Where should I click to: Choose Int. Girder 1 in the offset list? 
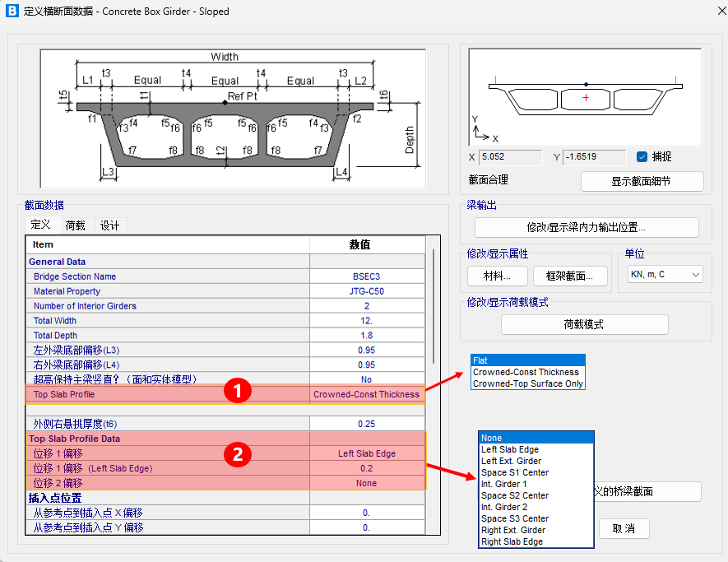click(x=503, y=484)
